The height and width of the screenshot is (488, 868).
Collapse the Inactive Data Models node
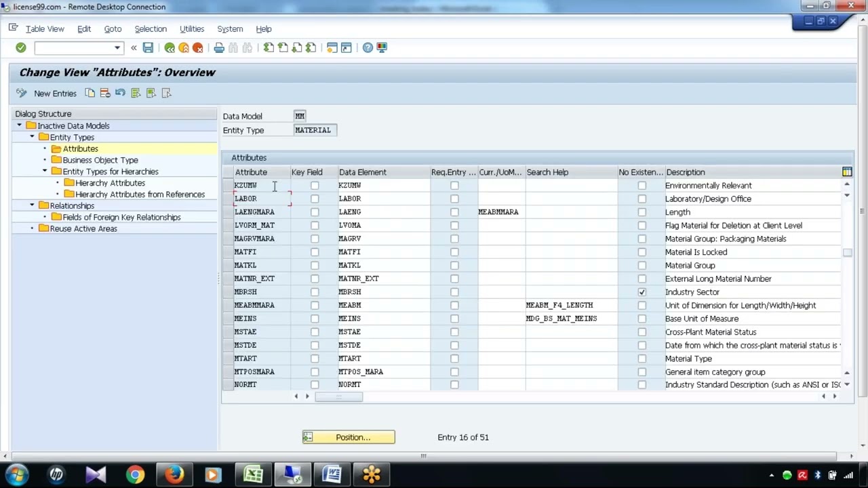click(x=19, y=125)
